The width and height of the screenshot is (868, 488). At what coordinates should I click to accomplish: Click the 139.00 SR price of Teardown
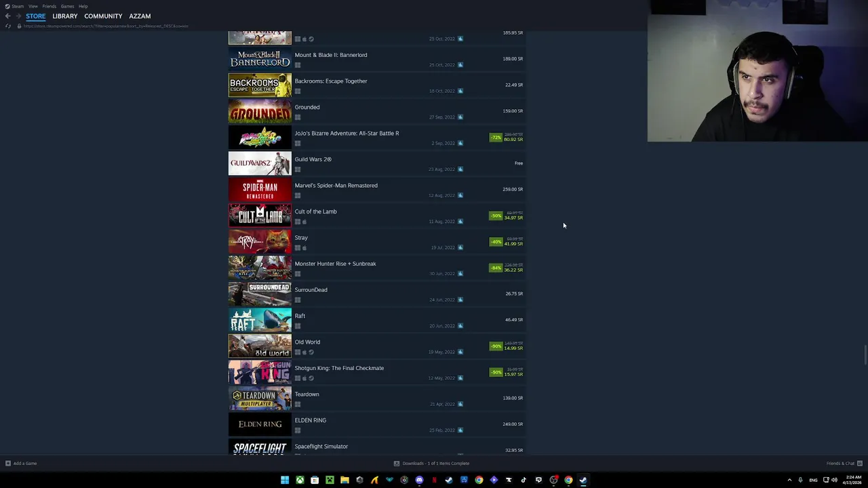513,399
